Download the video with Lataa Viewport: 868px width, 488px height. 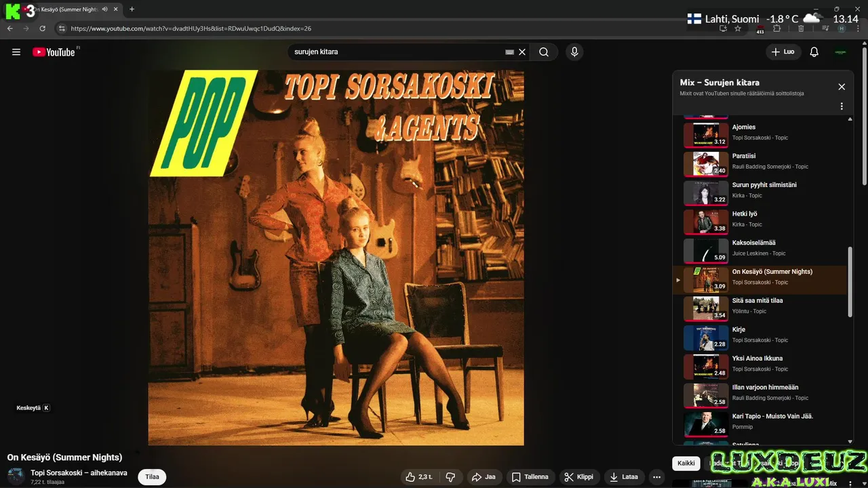coord(625,477)
